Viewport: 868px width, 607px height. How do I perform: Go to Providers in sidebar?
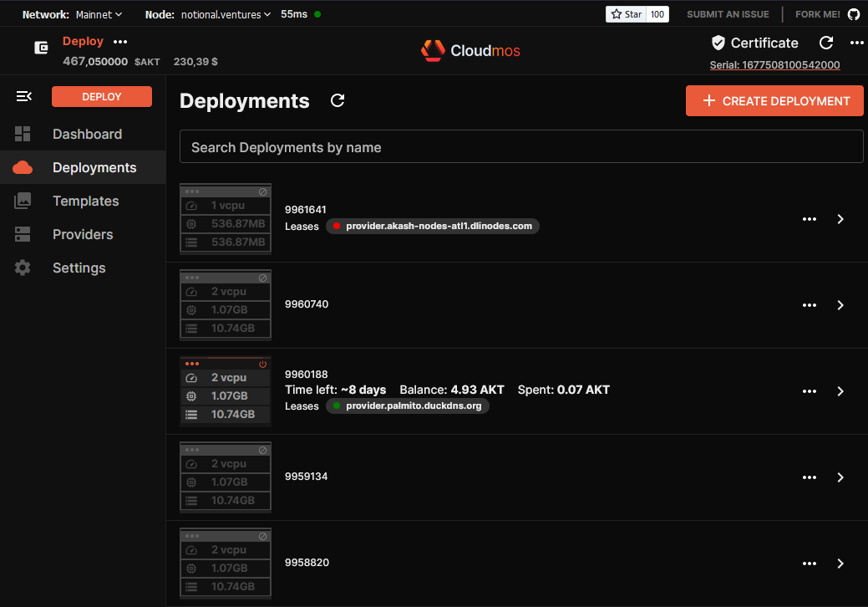(83, 234)
